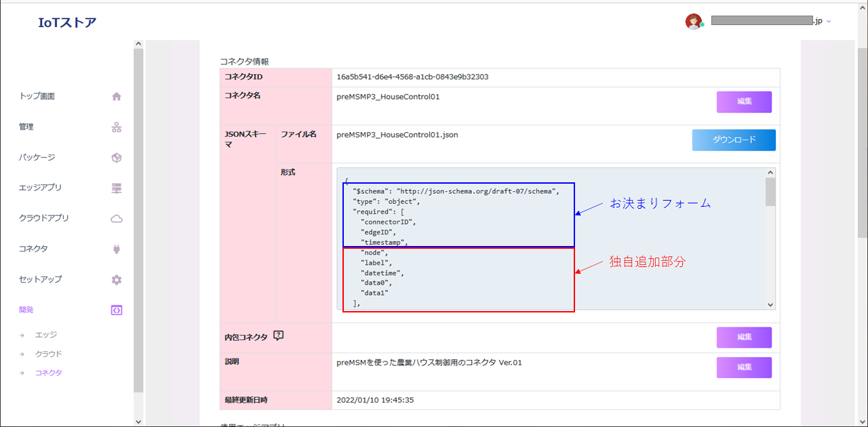
Task: Click the gear icon beside セットアップ
Action: point(116,279)
